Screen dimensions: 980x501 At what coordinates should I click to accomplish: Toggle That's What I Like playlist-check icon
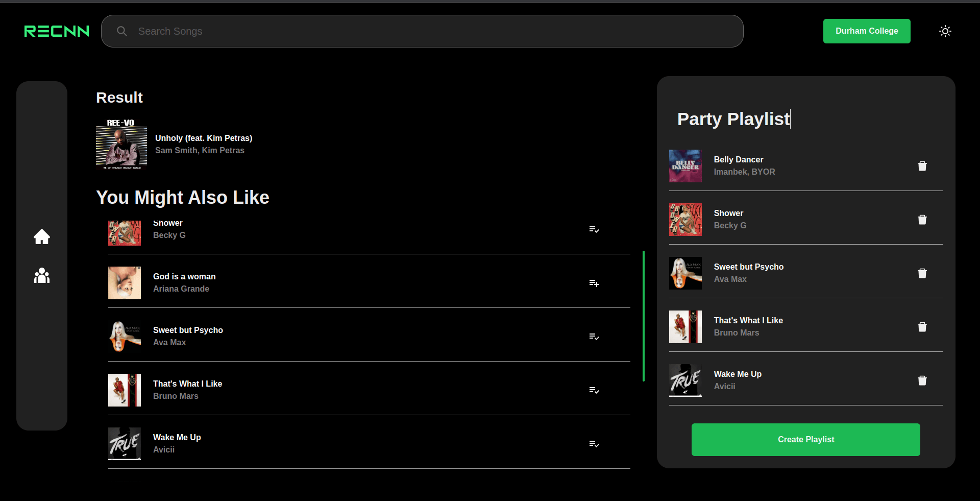coord(594,390)
